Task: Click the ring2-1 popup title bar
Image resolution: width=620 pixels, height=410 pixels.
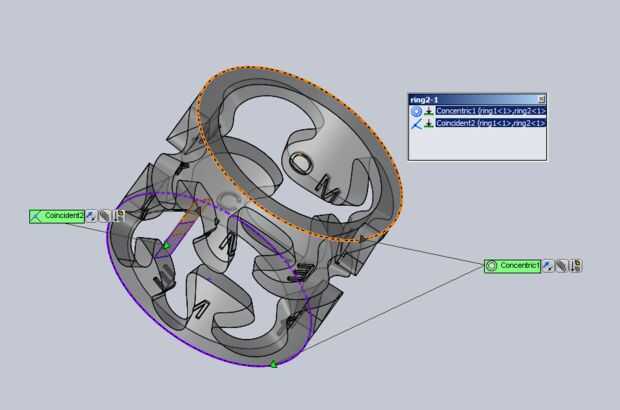Action: (477, 99)
